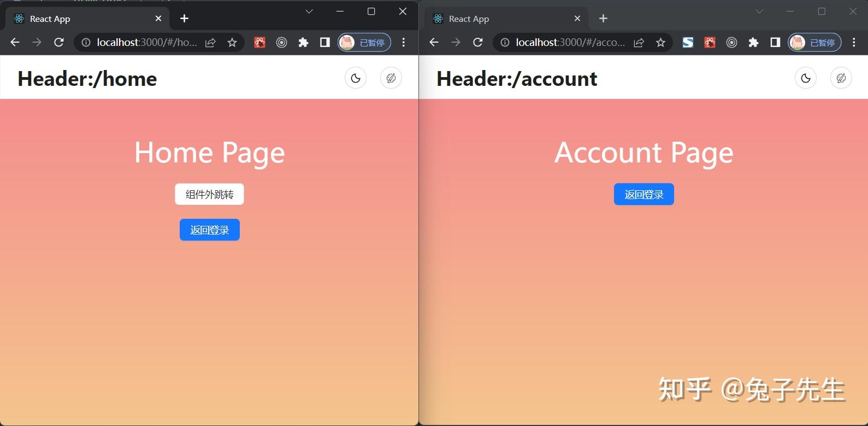The width and height of the screenshot is (868, 426).
Task: Go back in the home window
Action: coord(15,42)
